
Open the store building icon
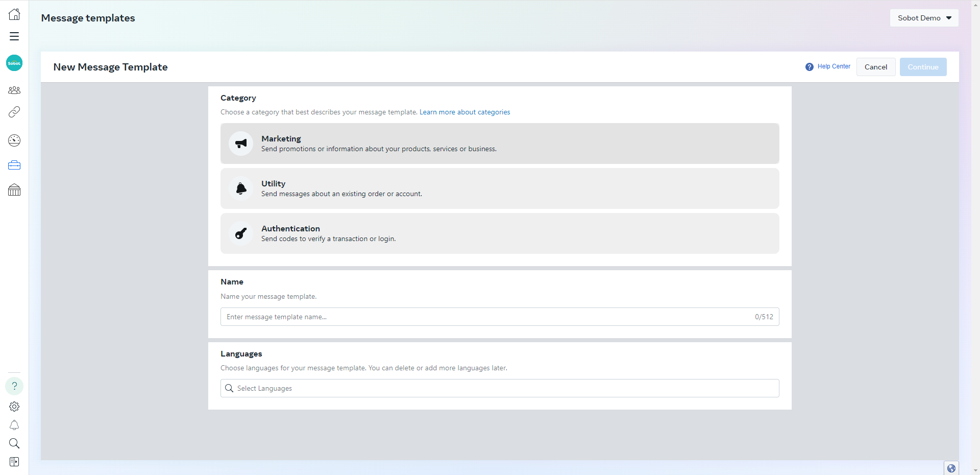click(14, 190)
